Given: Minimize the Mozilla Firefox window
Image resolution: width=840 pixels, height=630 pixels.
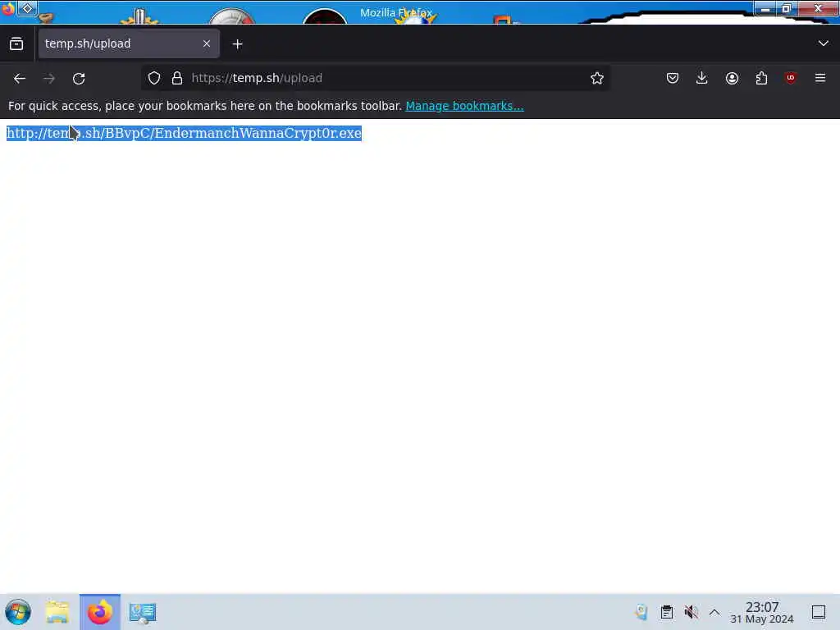Looking at the screenshot, I should coord(765,8).
